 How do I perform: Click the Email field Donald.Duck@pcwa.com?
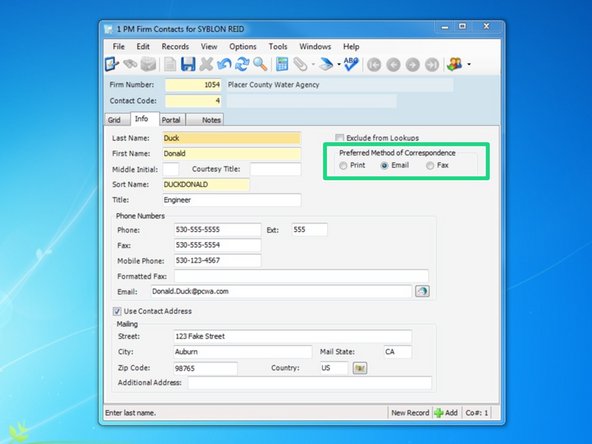tap(281, 291)
